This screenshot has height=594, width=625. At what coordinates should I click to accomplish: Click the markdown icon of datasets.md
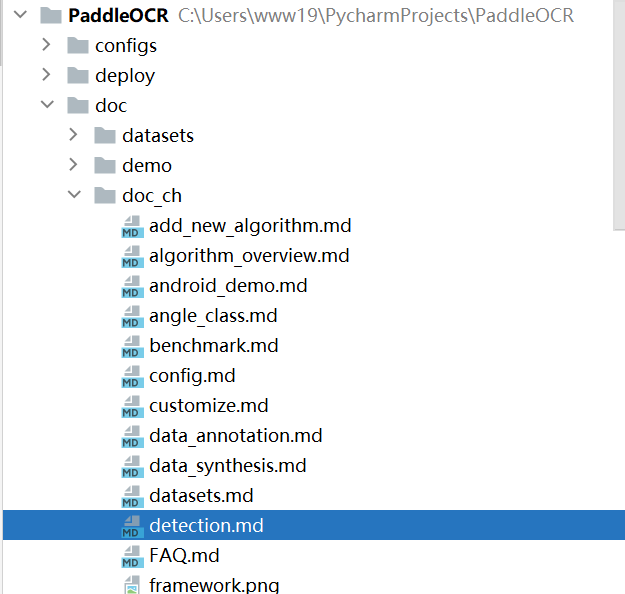[x=132, y=497]
